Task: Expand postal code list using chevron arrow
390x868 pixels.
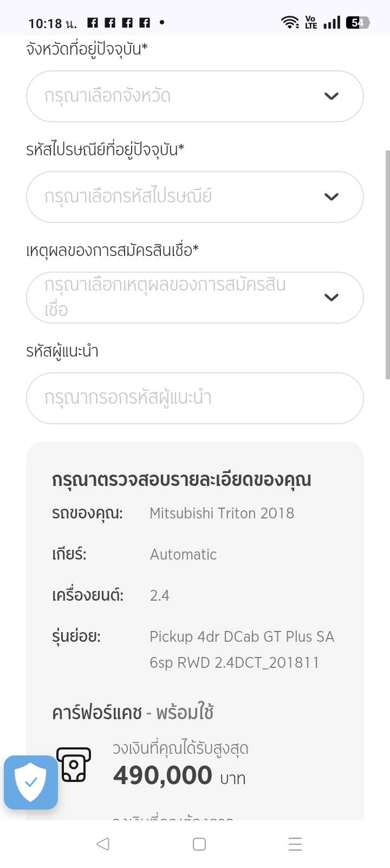Action: (x=331, y=197)
